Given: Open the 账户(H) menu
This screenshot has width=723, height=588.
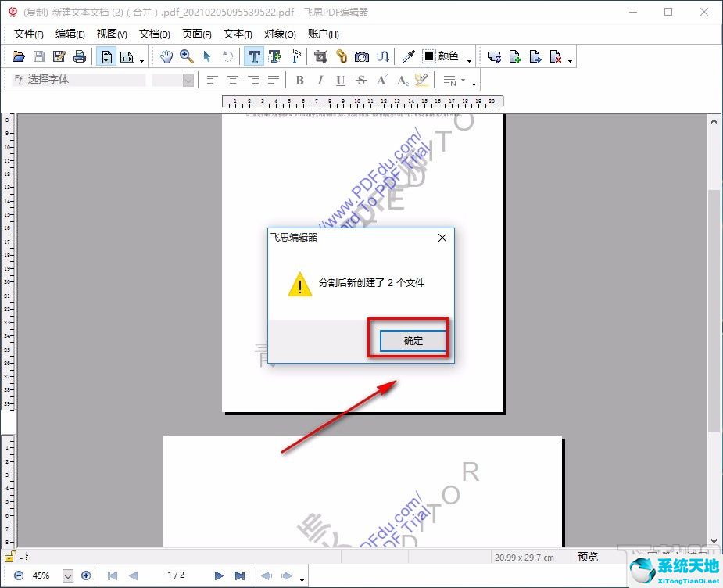Looking at the screenshot, I should coord(324,34).
